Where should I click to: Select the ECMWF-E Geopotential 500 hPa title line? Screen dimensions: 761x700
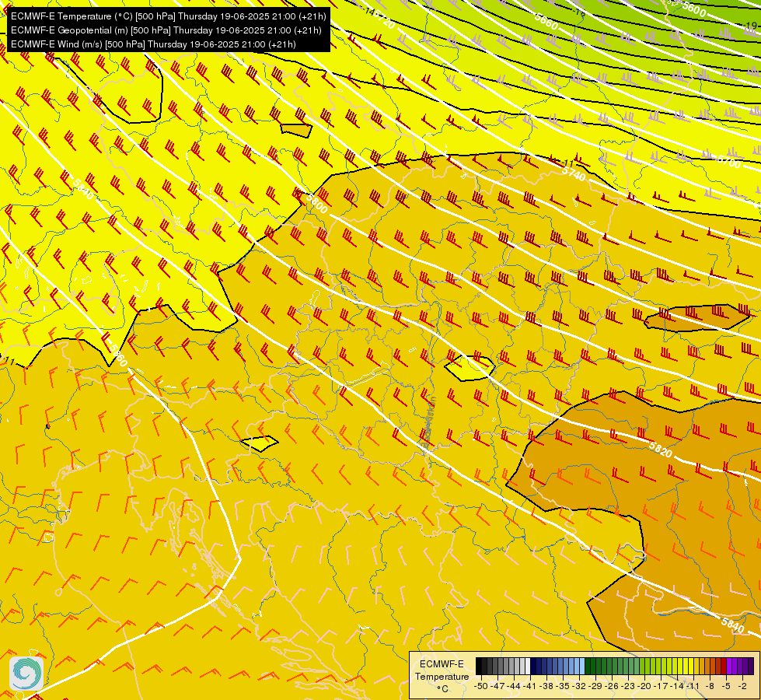click(166, 30)
